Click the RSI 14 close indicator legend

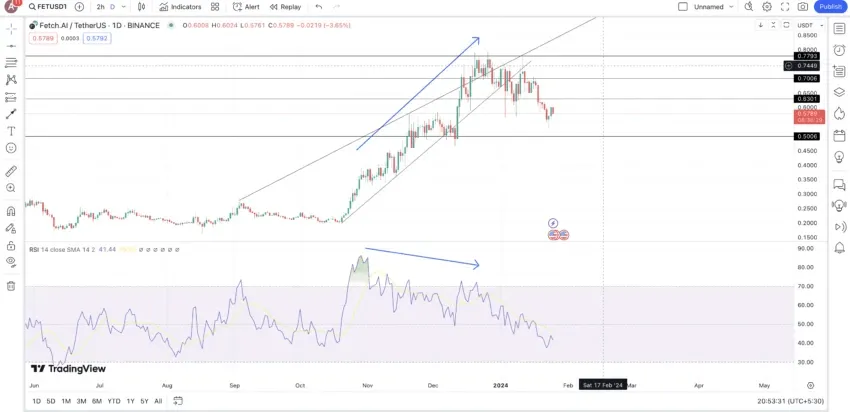(63, 249)
